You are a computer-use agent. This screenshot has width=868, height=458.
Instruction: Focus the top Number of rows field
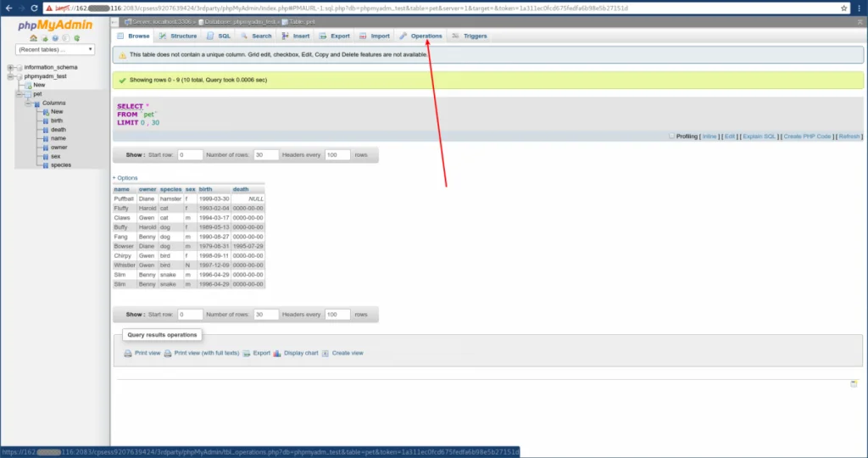pos(265,155)
